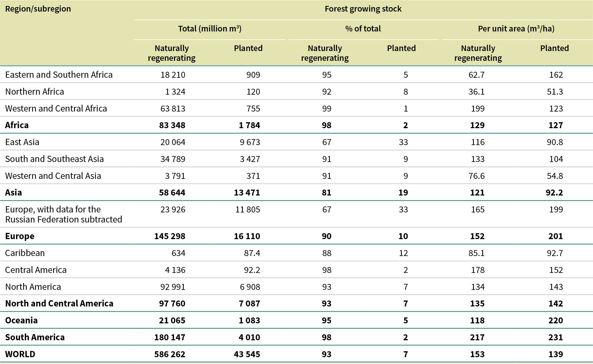Click the Region/subregion column header
The image size is (593, 364).
(38, 9)
